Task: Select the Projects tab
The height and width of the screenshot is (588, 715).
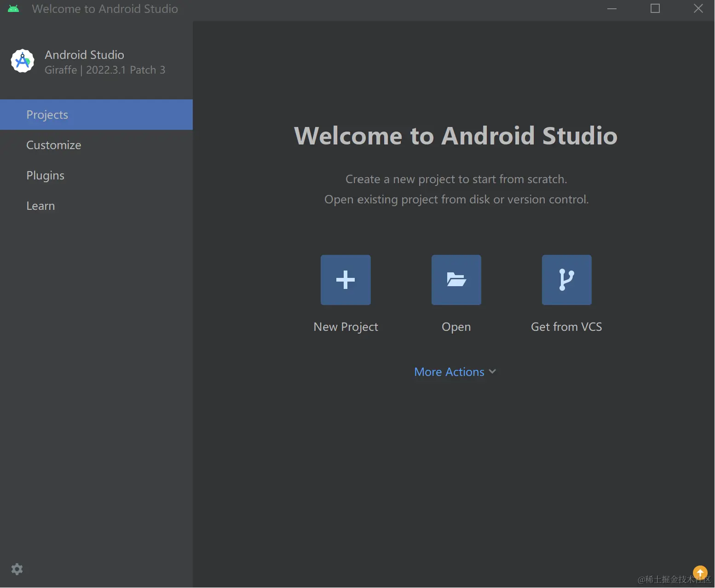Action: (x=96, y=115)
